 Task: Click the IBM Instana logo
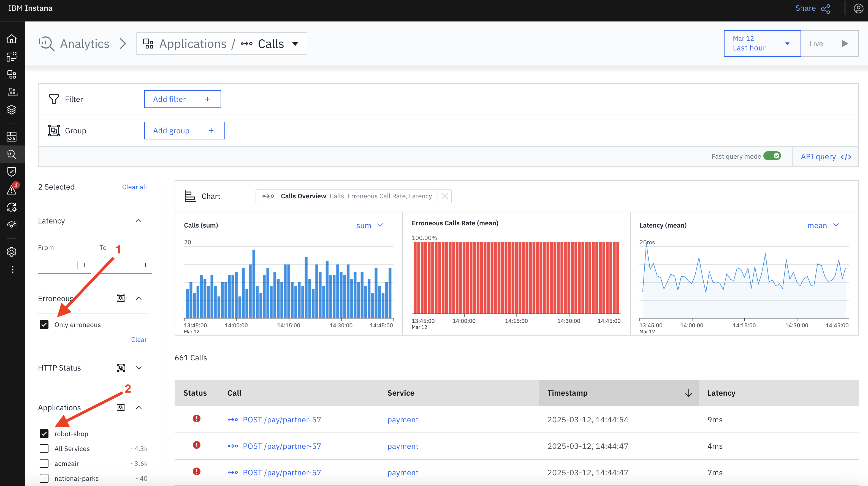pyautogui.click(x=30, y=9)
